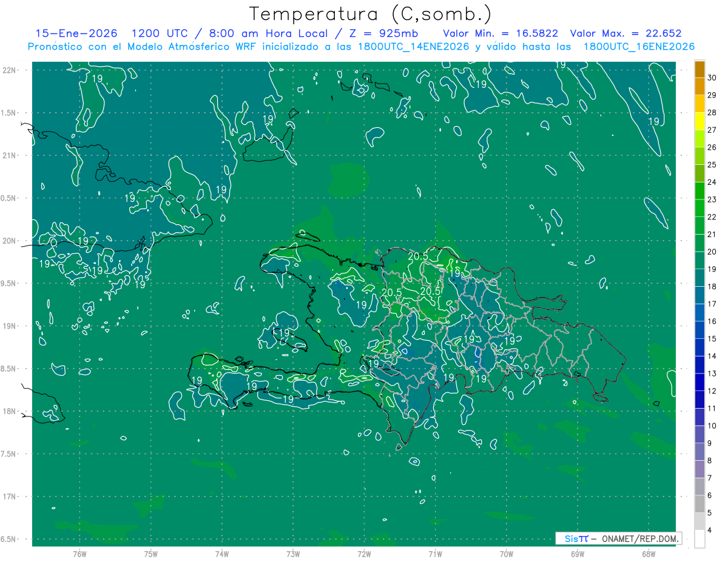Click the 'Temperatura (C,somb.)' chart title
This screenshot has width=728, height=562.
[371, 14]
